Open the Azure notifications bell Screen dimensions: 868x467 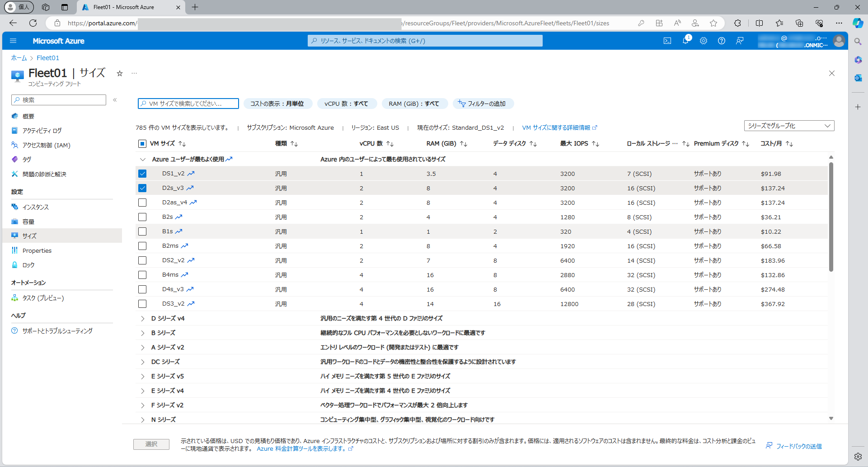(685, 41)
